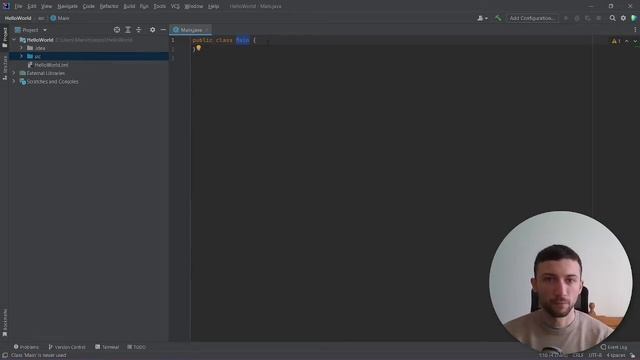Open the File menu

(x=18, y=6)
